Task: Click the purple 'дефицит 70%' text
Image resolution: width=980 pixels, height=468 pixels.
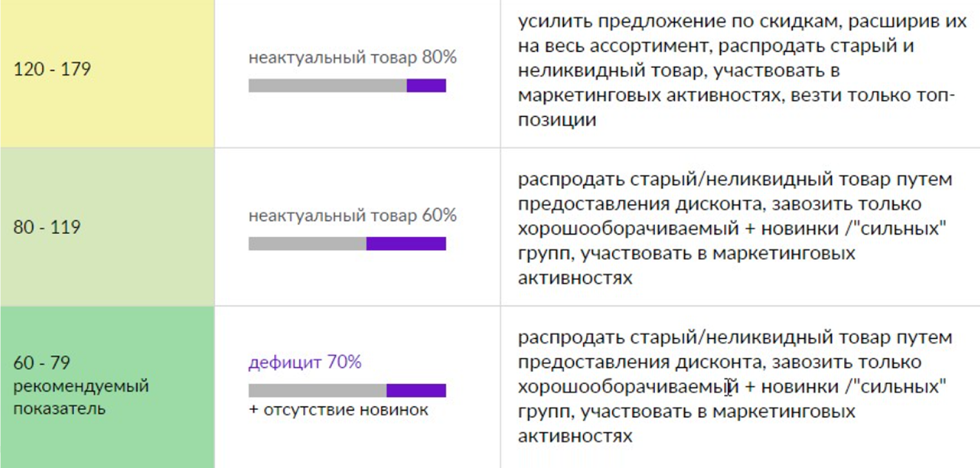Action: [305, 362]
